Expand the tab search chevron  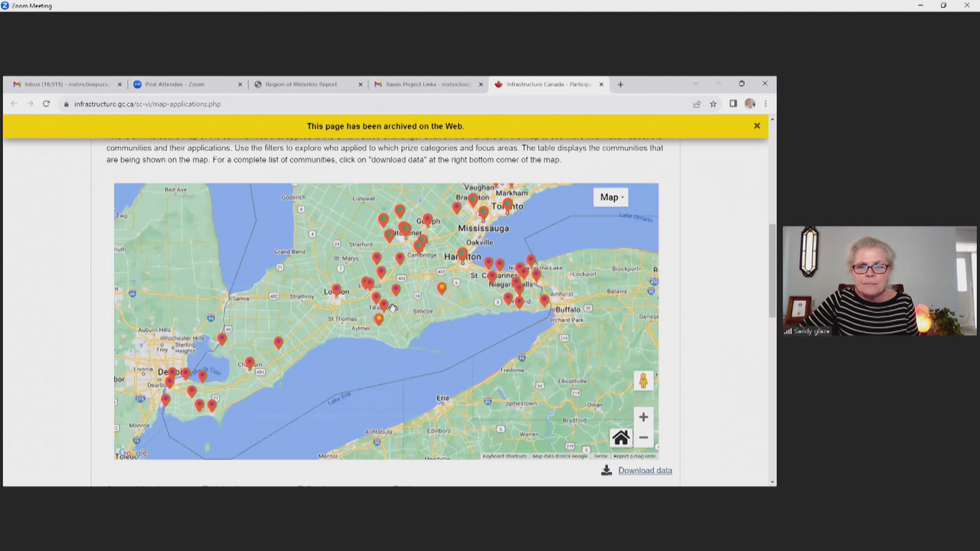[695, 84]
